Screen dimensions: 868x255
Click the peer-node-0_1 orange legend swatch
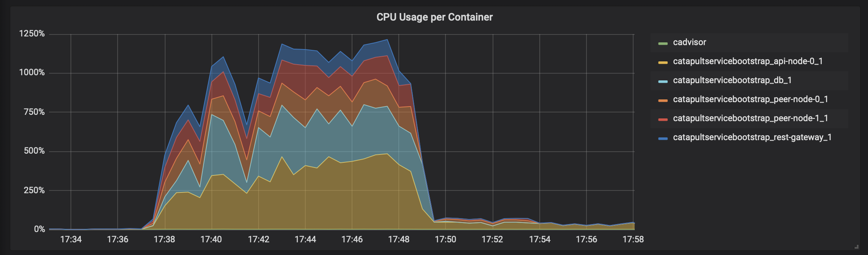663,100
